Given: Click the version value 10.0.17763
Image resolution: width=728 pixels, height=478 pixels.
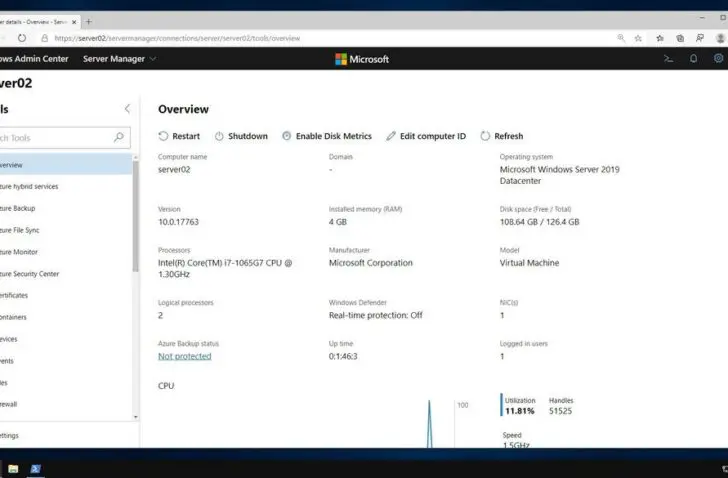Looking at the screenshot, I should click(178, 222).
